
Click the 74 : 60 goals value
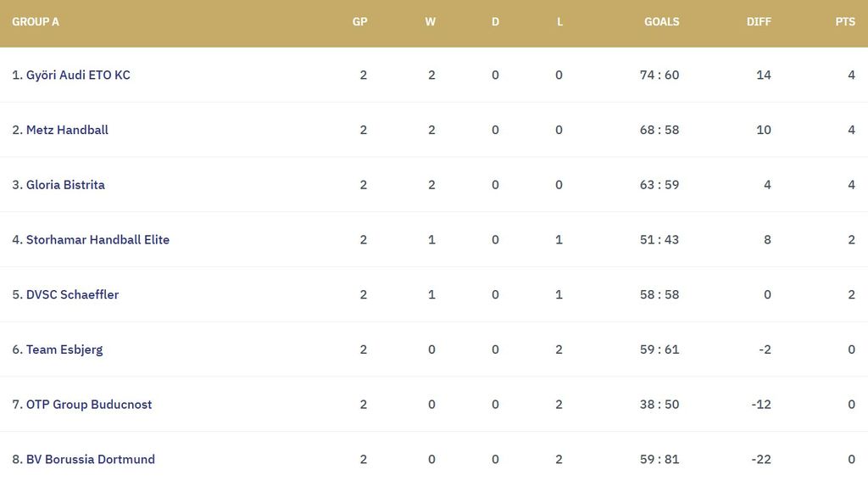click(x=659, y=75)
